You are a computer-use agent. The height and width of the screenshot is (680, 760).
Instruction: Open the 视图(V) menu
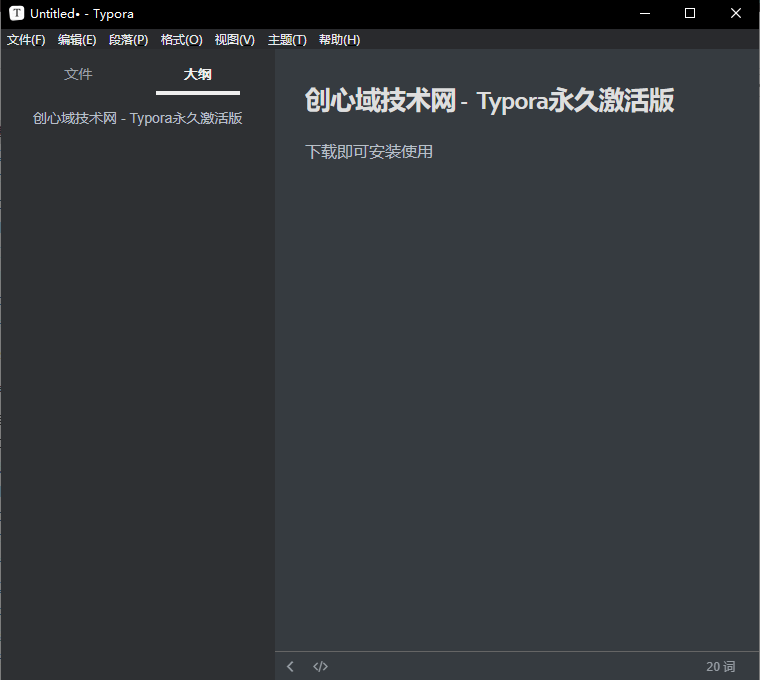pyautogui.click(x=235, y=40)
